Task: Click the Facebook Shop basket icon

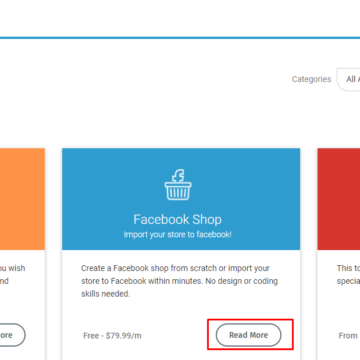Action: 178,185
